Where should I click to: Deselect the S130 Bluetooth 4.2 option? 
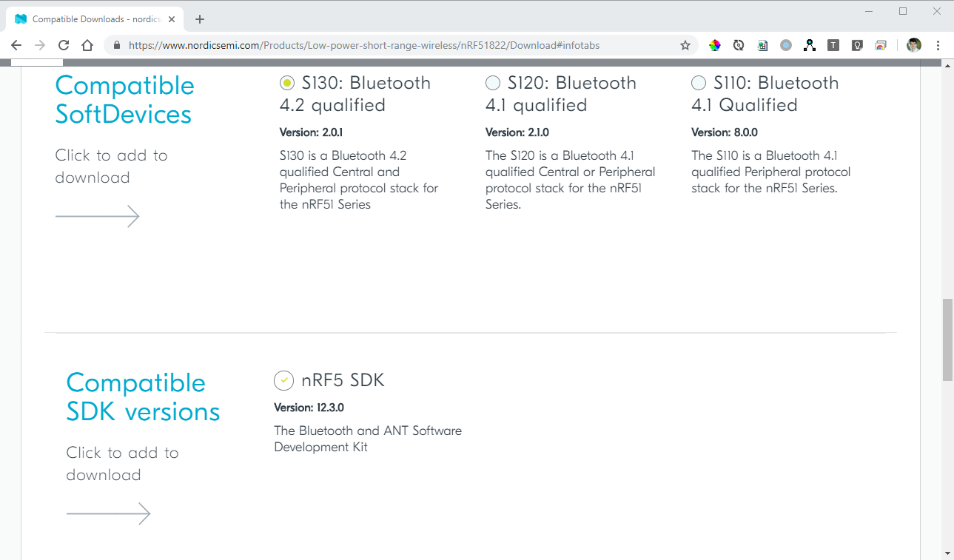tap(287, 83)
